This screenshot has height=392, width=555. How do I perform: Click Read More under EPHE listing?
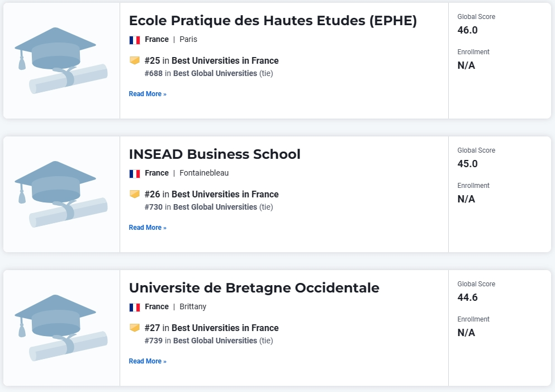point(148,94)
